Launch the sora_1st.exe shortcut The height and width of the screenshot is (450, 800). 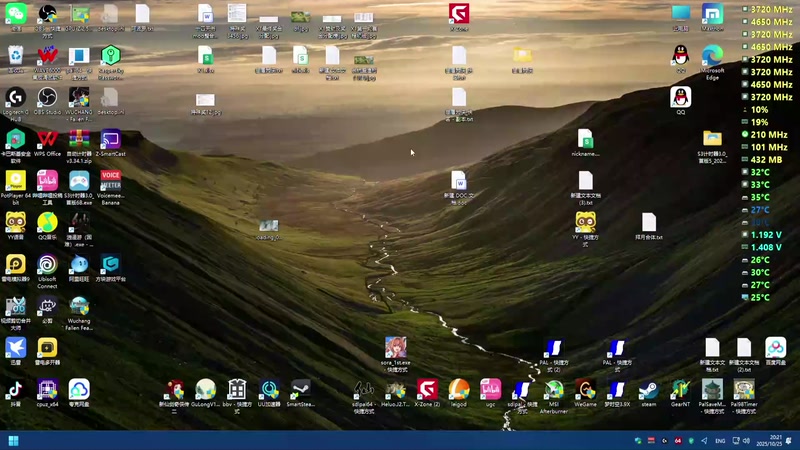tap(395, 347)
